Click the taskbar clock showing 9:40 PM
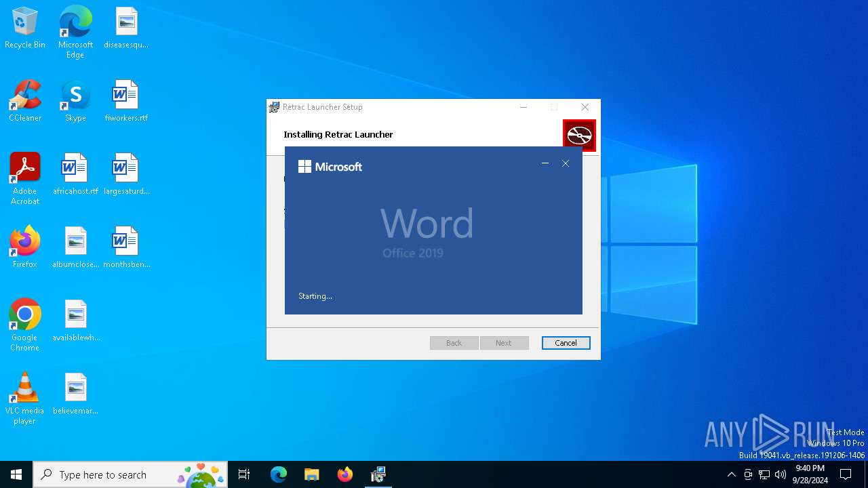The image size is (868, 488). click(810, 474)
